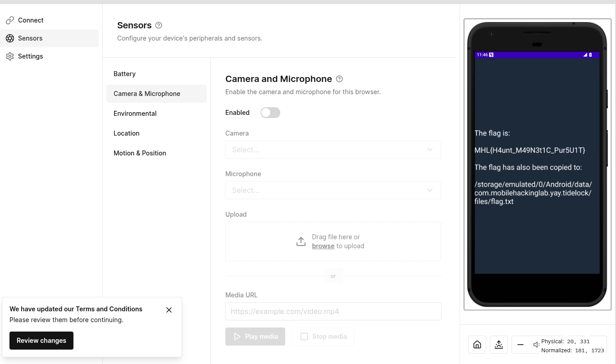The image size is (616, 364).
Task: Click the speaker volume icon
Action: coord(536,345)
